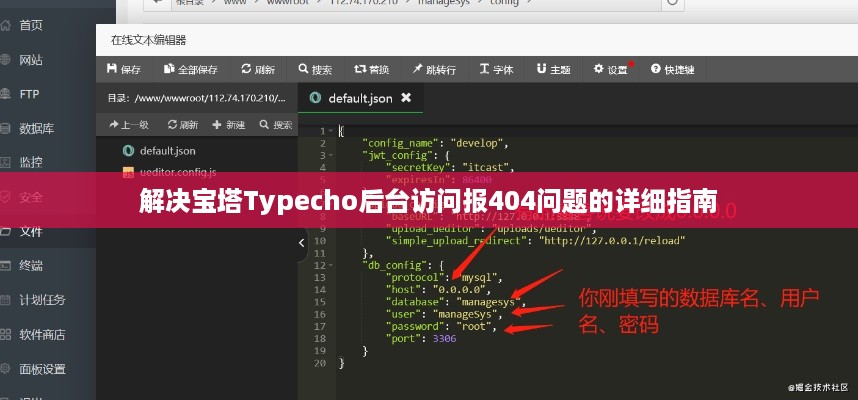858x400 pixels.
Task: Click the 保存 (Save) toolbar button
Action: tap(124, 69)
